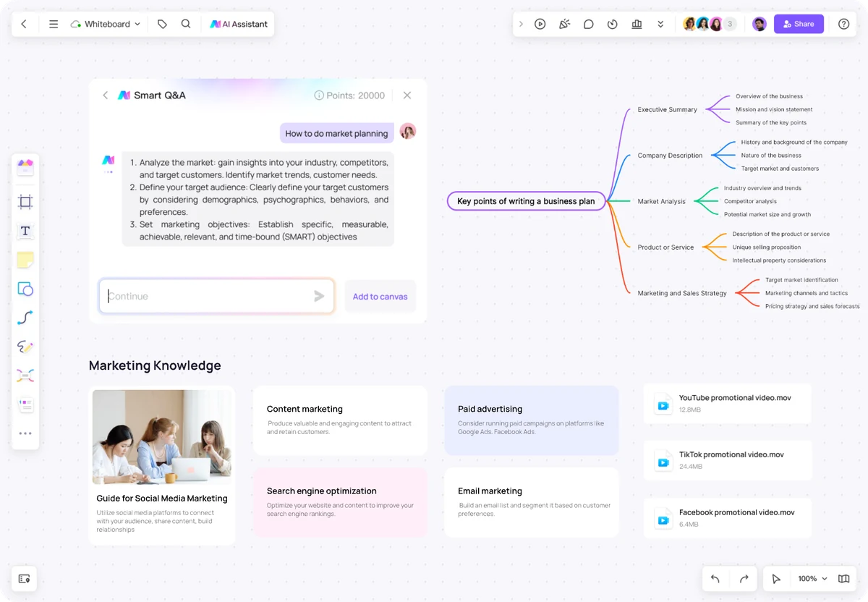Expand the collapsed toolbar chevron at top right

point(521,24)
